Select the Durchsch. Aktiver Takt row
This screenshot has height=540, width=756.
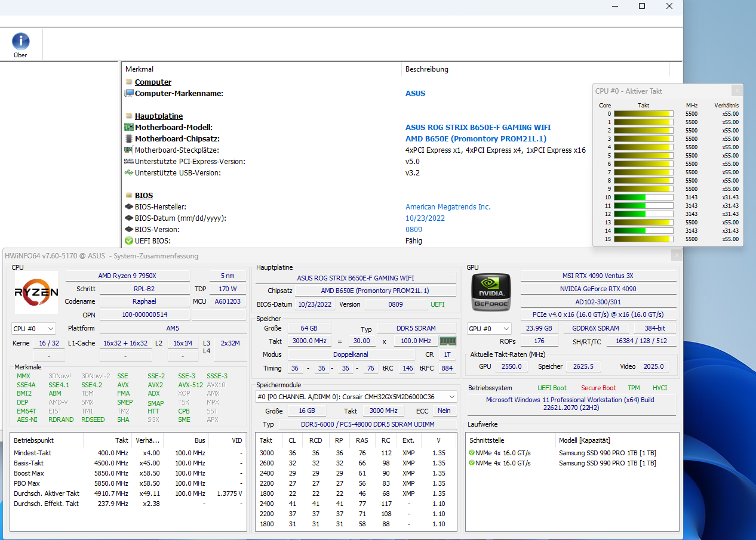point(128,493)
